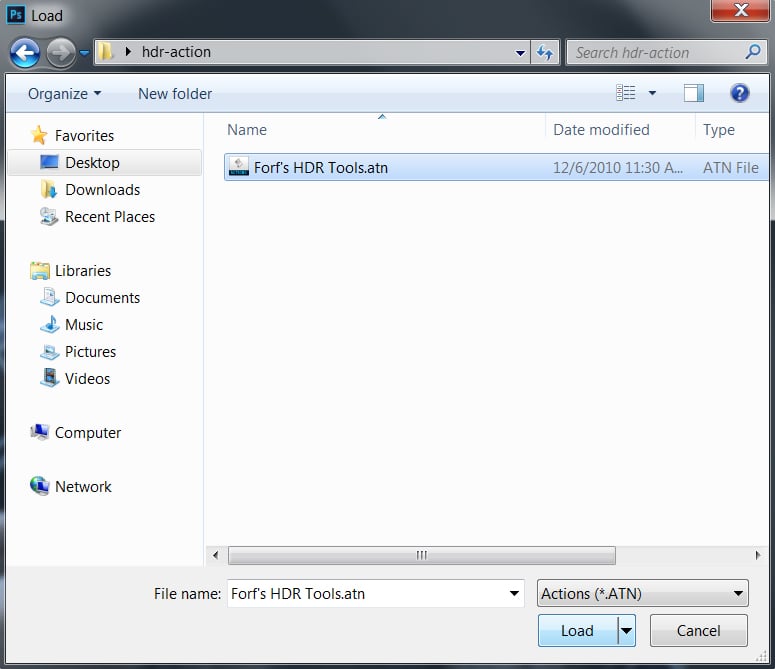Toggle the preview pane icon
This screenshot has height=669, width=775.
(693, 93)
